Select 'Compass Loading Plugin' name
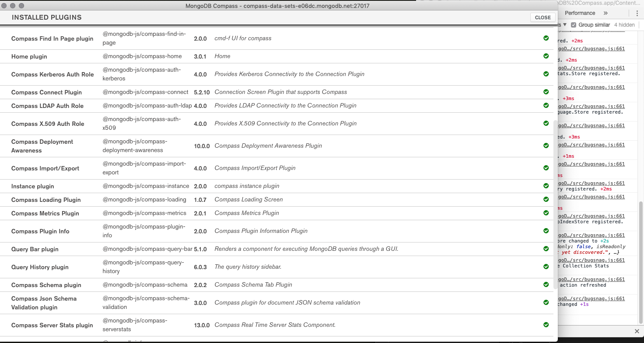The image size is (644, 343). [x=46, y=200]
